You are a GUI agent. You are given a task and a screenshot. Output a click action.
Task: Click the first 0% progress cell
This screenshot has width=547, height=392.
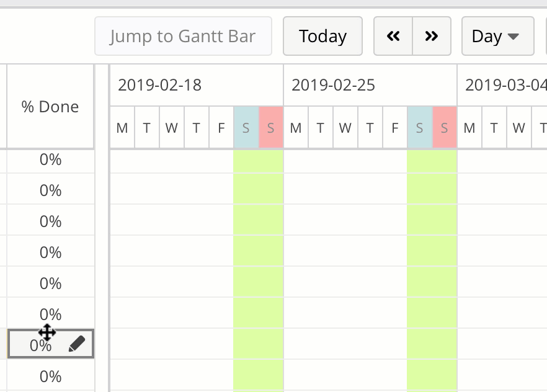click(50, 159)
